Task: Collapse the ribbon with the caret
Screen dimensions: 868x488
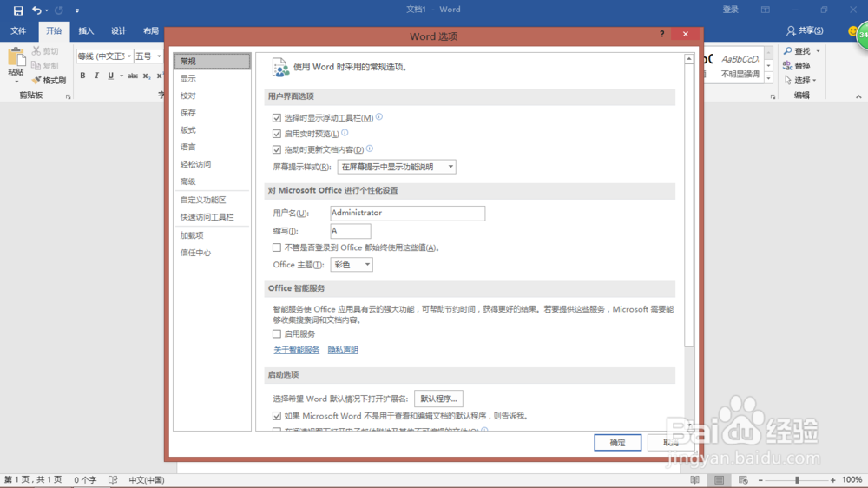Action: [858, 96]
